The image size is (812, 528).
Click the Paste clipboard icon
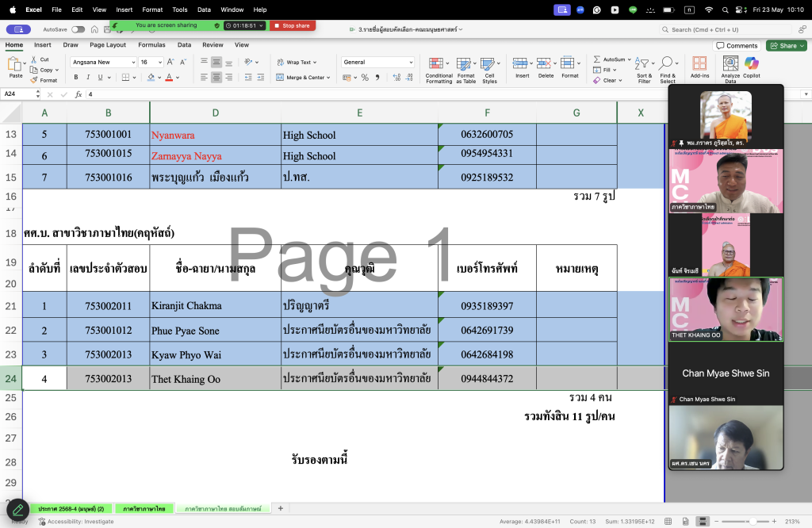pyautogui.click(x=14, y=64)
